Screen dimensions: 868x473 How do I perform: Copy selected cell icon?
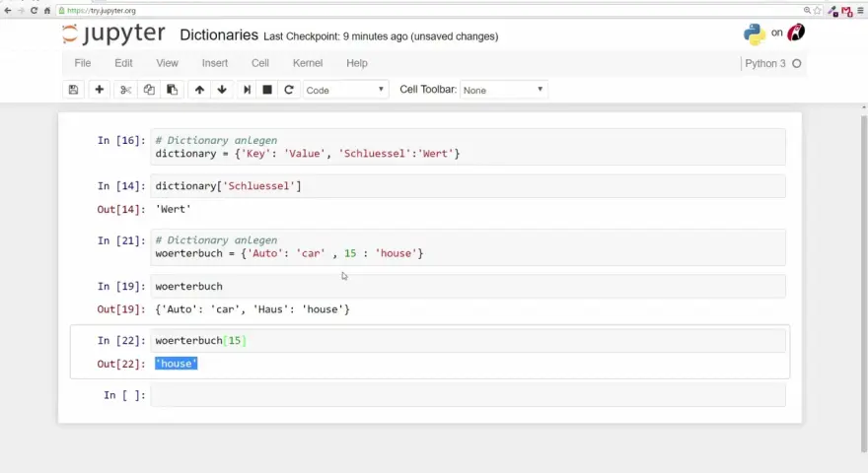click(x=149, y=90)
